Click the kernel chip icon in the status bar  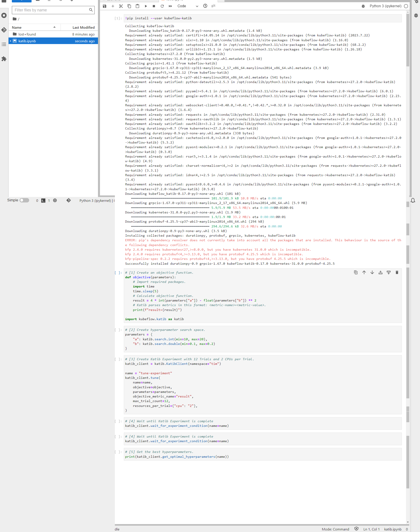coord(55,200)
